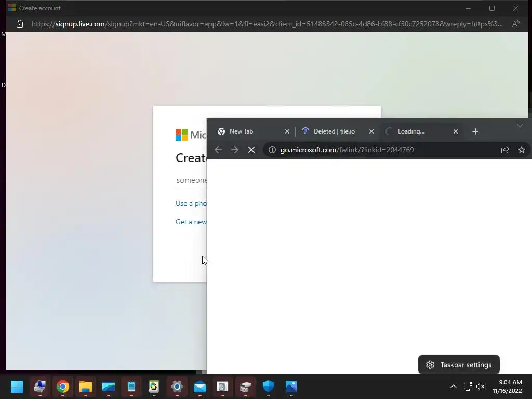The width and height of the screenshot is (532, 399).
Task: Open a new Chrome tab
Action: coord(475,131)
